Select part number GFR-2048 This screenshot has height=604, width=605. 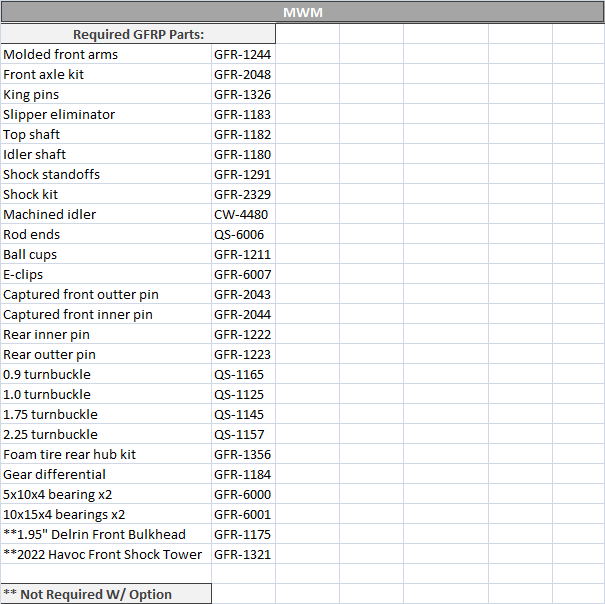tap(242, 74)
